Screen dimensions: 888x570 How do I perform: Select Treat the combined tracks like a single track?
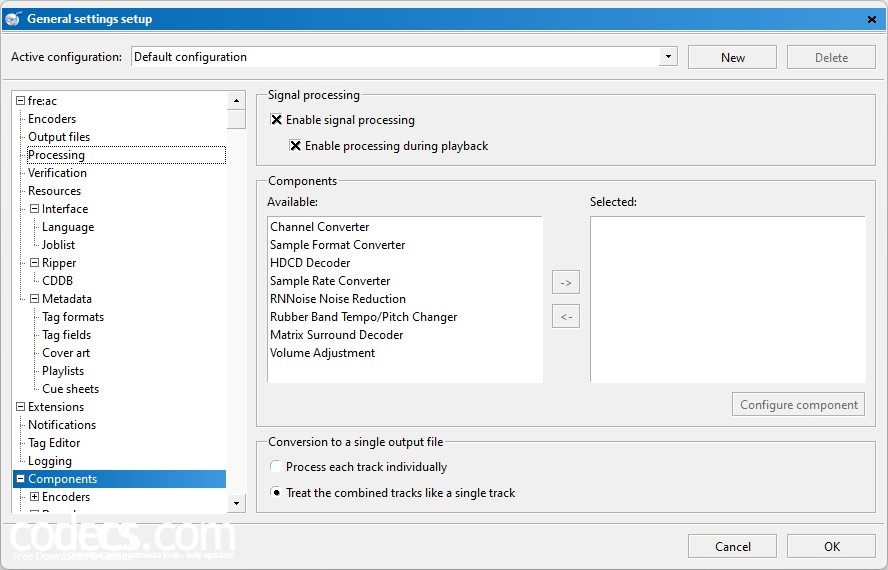(276, 492)
